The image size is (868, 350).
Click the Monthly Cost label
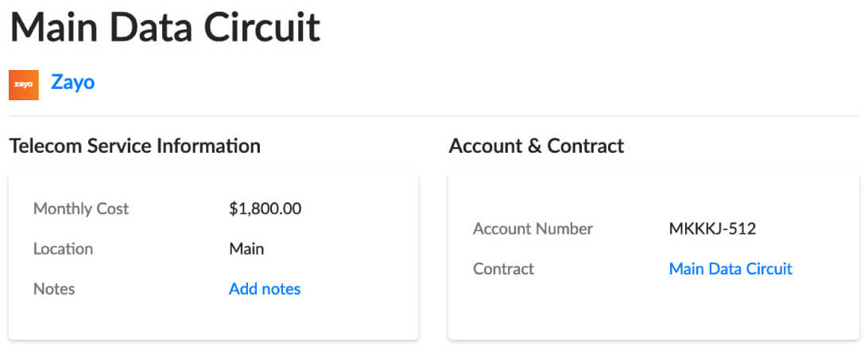click(x=81, y=209)
